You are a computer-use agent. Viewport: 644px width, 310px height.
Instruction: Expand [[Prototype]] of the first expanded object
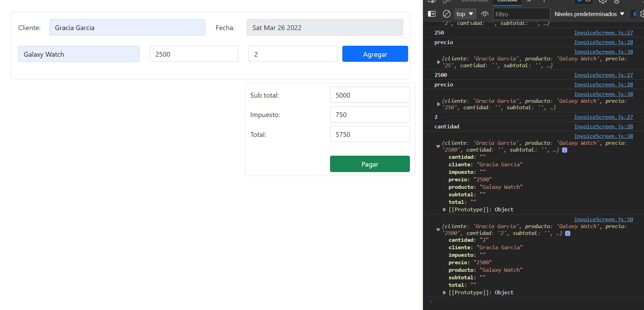pyautogui.click(x=444, y=209)
